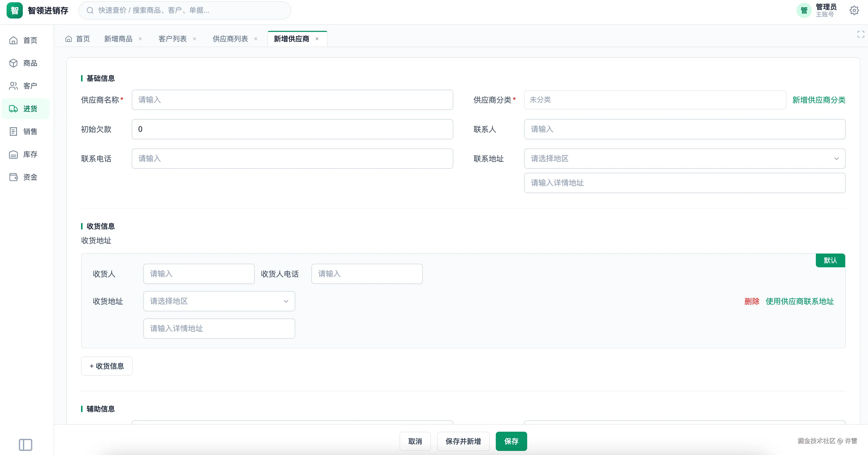Click the 首页 home icon in sidebar
Viewport: 868px width, 455px height.
click(x=13, y=41)
